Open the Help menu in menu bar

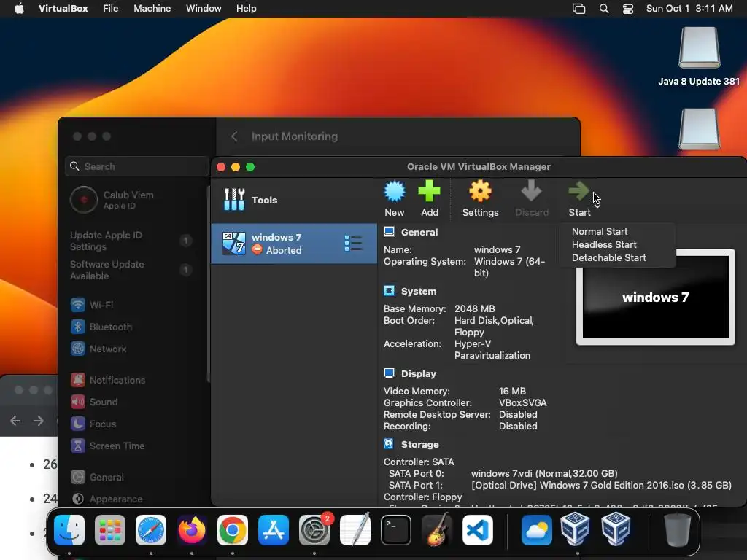coord(247,9)
